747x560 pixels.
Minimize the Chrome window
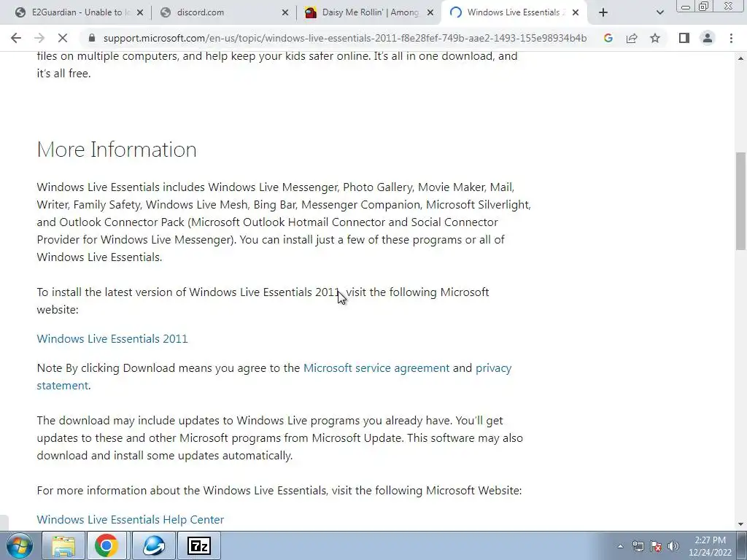coord(686,7)
